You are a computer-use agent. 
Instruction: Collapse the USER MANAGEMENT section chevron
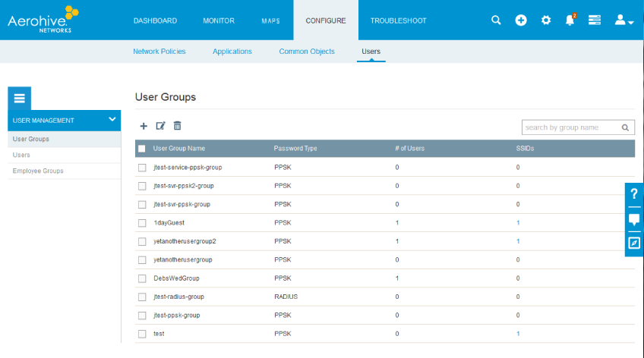point(112,120)
